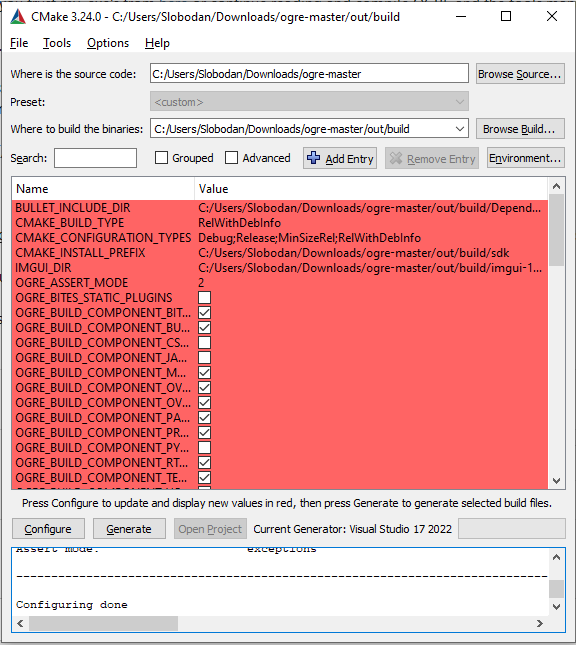Click up arrow of cache list scrollbar
Viewport: 576px width, 645px height.
pyautogui.click(x=557, y=186)
